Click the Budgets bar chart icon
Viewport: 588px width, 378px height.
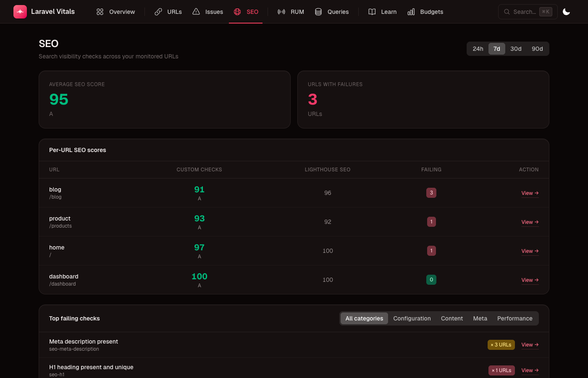pyautogui.click(x=411, y=12)
